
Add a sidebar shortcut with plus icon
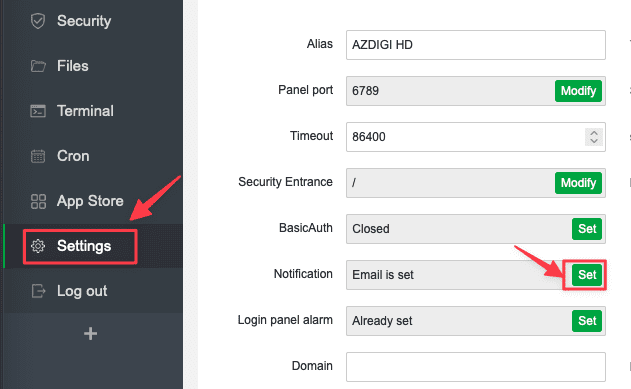pos(90,333)
